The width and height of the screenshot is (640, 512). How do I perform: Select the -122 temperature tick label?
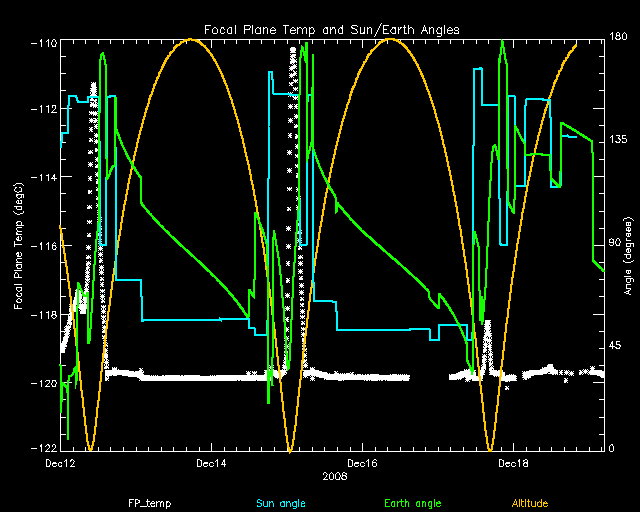click(x=42, y=447)
